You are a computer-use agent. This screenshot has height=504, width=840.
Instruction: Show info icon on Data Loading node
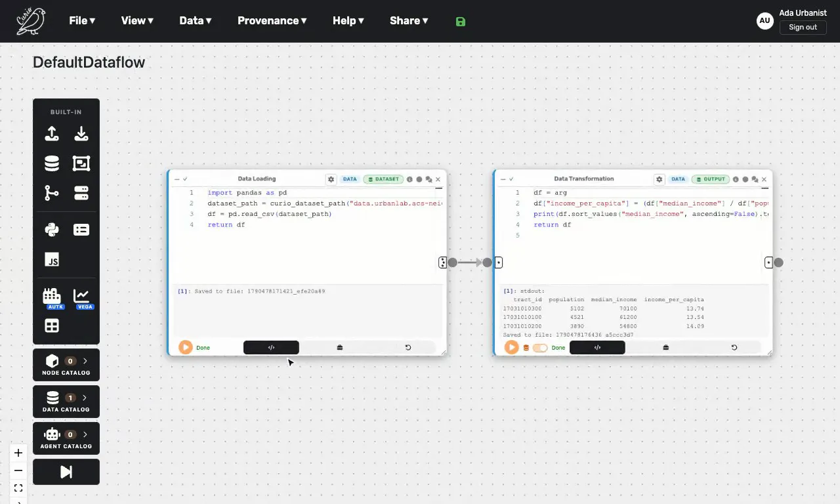(x=409, y=179)
